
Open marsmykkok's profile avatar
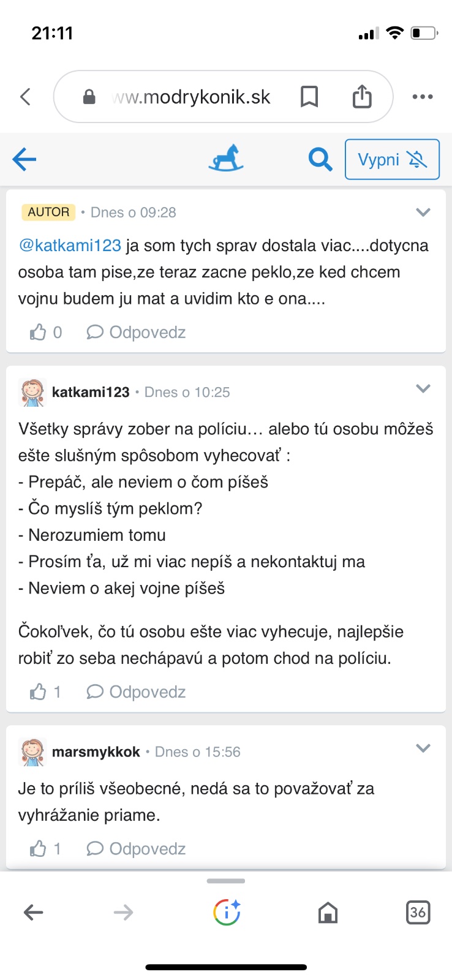(x=32, y=752)
